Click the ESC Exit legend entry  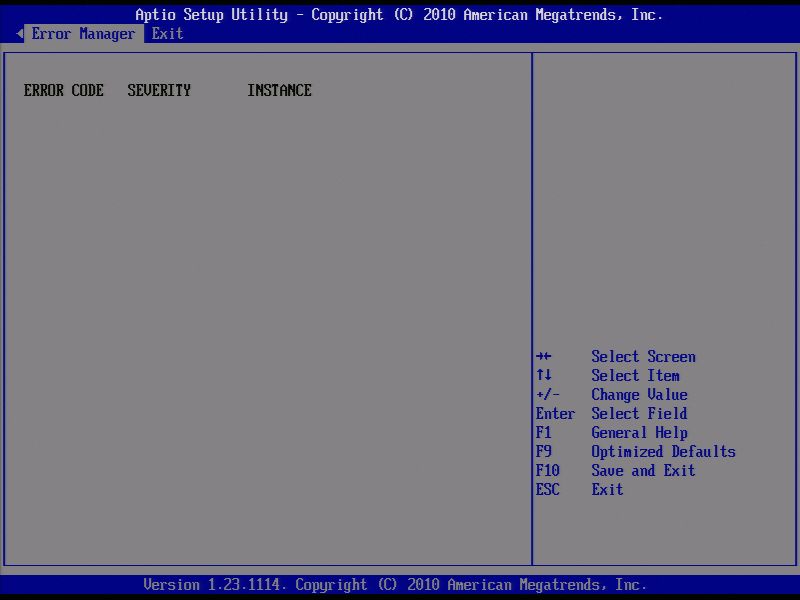click(x=606, y=489)
